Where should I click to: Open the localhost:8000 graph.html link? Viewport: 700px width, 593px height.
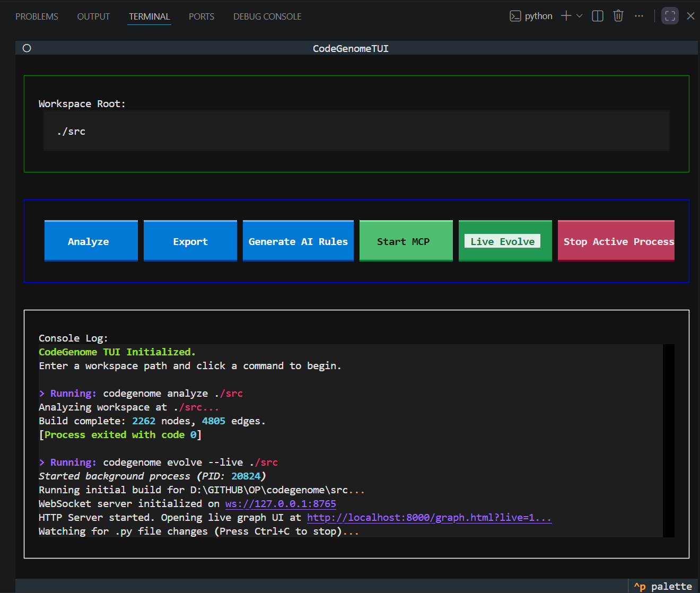pyautogui.click(x=429, y=517)
